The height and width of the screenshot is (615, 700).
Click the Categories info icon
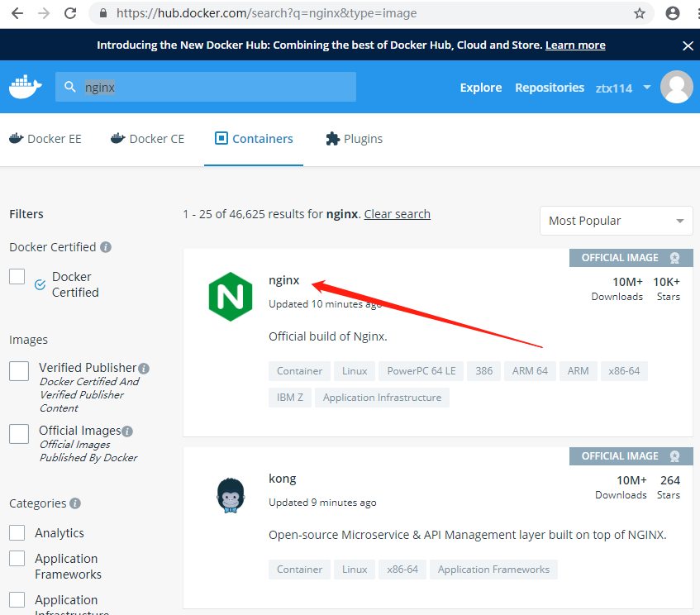[x=75, y=503]
